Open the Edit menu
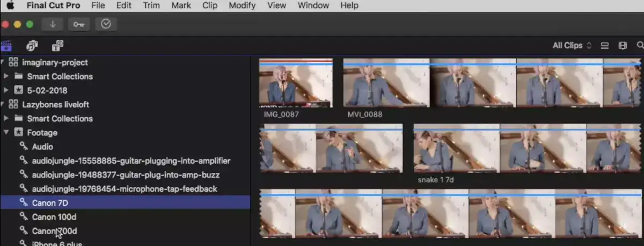The width and height of the screenshot is (644, 246). pos(124,6)
